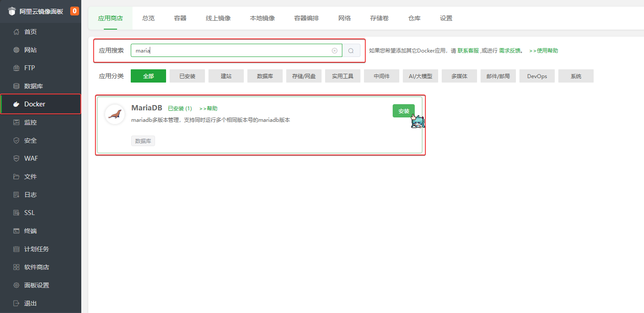Viewport: 644px width, 313px height.
Task: Filter apps by DevOps
Action: (537, 76)
